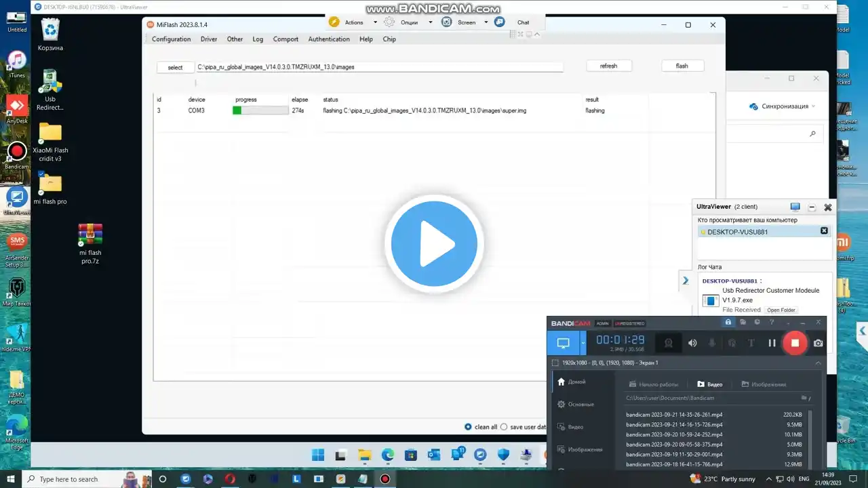Click the UltraViewer Screen capture icon
The image size is (868, 488).
pyautogui.click(x=446, y=22)
